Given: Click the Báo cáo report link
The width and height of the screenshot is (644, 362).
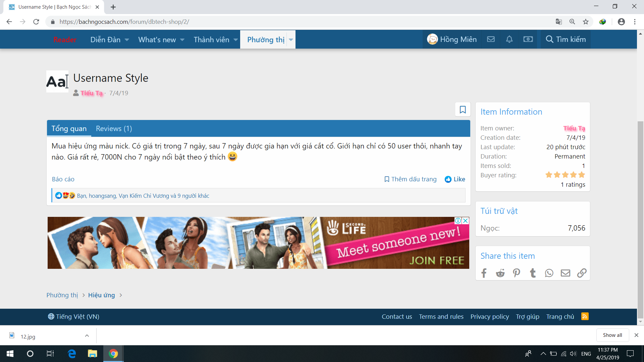Looking at the screenshot, I should (63, 179).
